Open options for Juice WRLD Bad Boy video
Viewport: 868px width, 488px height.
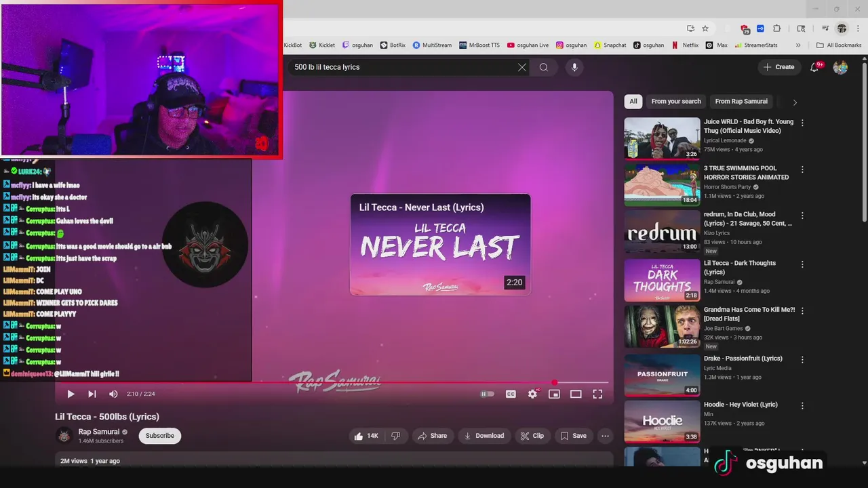pyautogui.click(x=802, y=123)
